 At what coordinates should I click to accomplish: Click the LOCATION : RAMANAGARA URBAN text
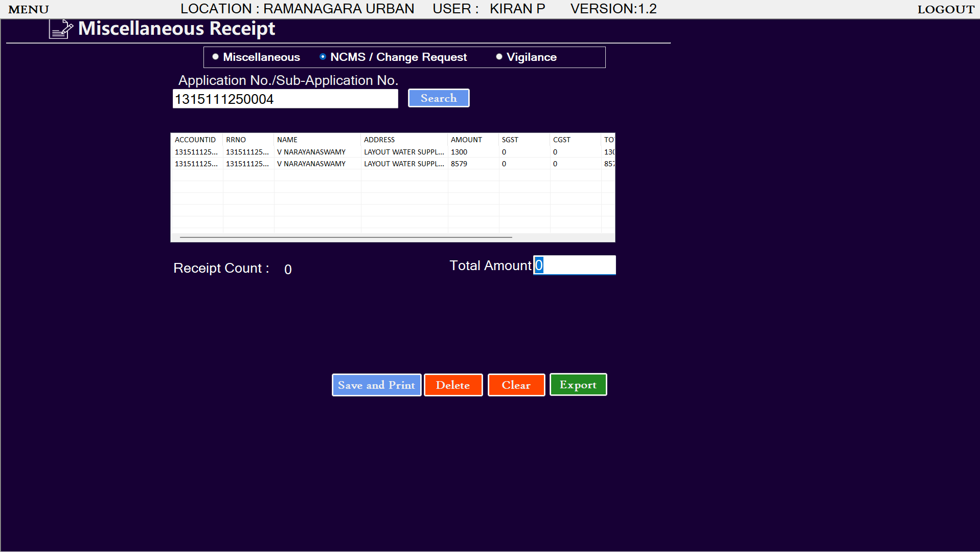(297, 9)
